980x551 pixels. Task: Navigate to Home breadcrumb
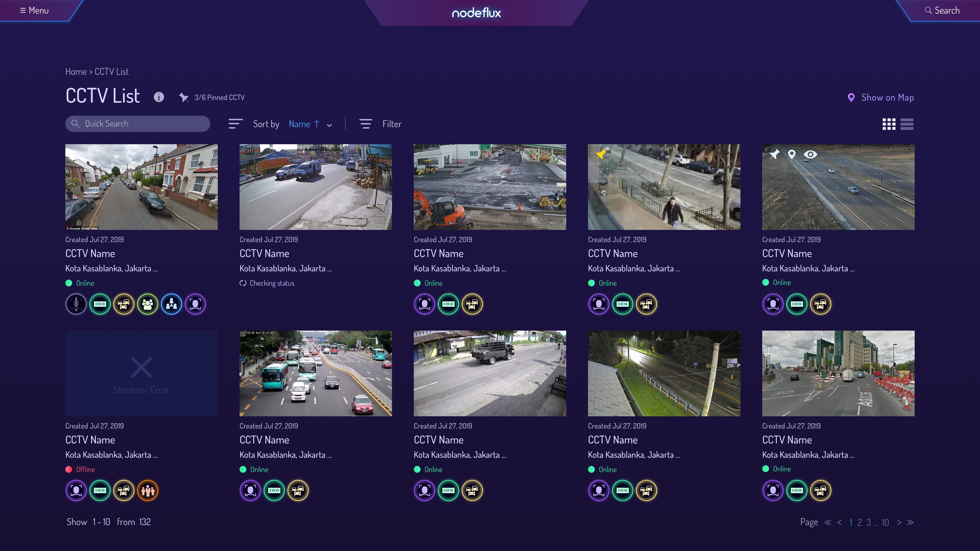pyautogui.click(x=76, y=71)
